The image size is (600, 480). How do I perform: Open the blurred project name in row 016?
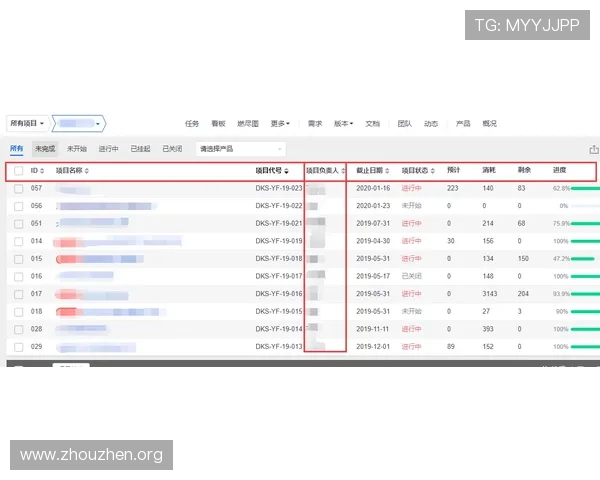[85, 276]
